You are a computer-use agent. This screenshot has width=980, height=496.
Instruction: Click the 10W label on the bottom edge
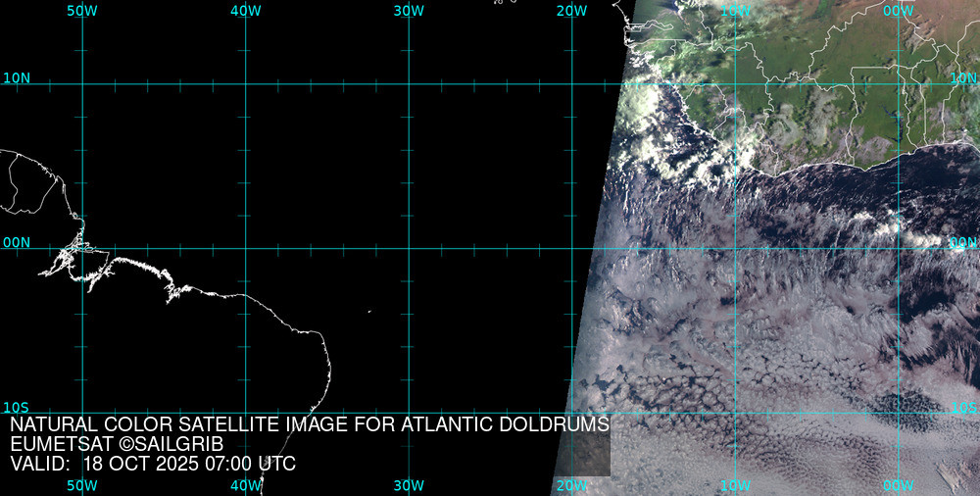735,485
